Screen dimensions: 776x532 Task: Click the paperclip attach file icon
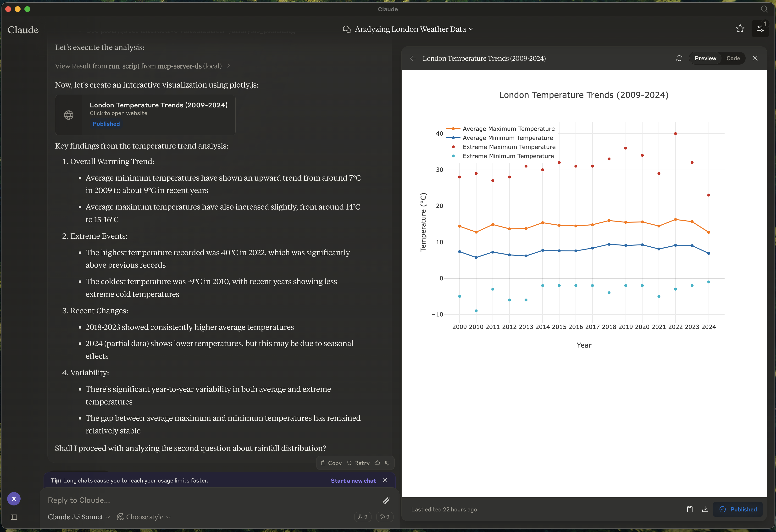(386, 500)
